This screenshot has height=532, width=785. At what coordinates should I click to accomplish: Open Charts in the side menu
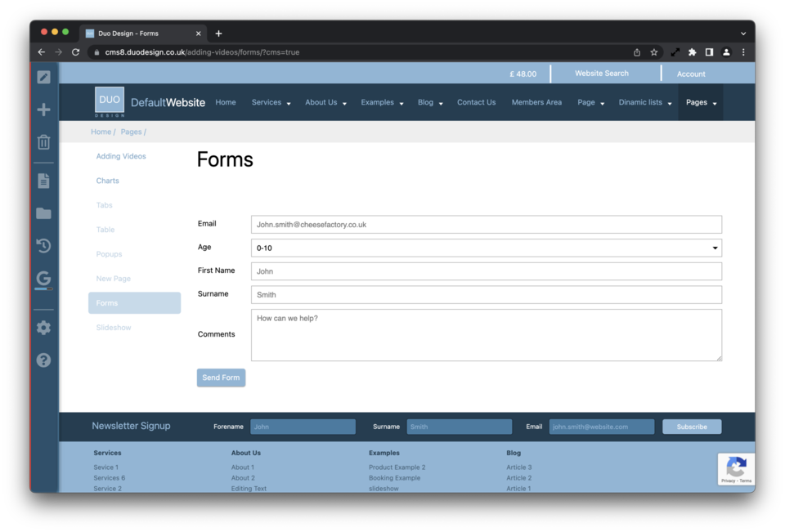107,181
